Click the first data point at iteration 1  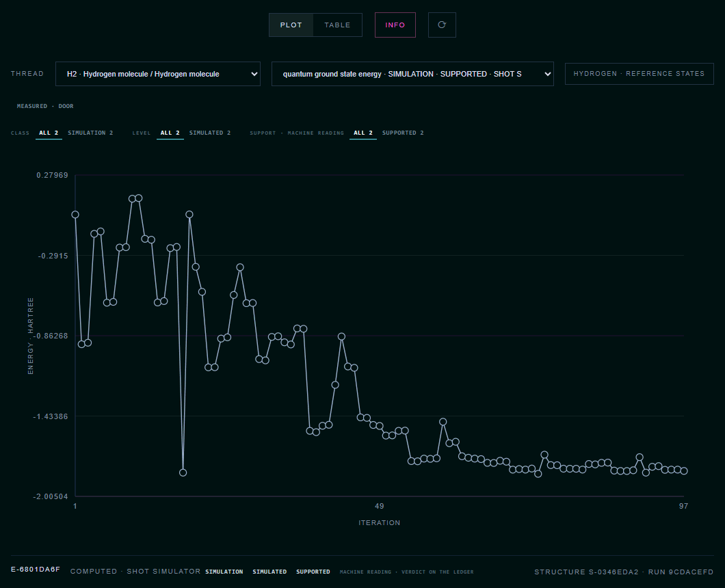(x=75, y=215)
